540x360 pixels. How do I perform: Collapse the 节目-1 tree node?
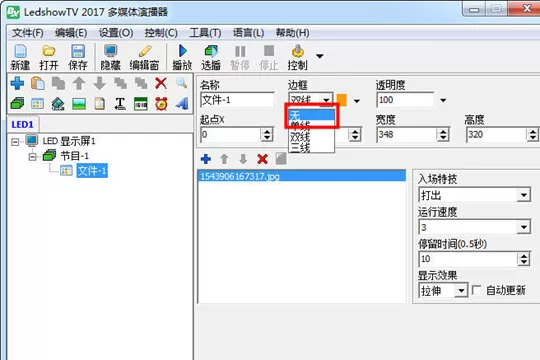pos(32,156)
